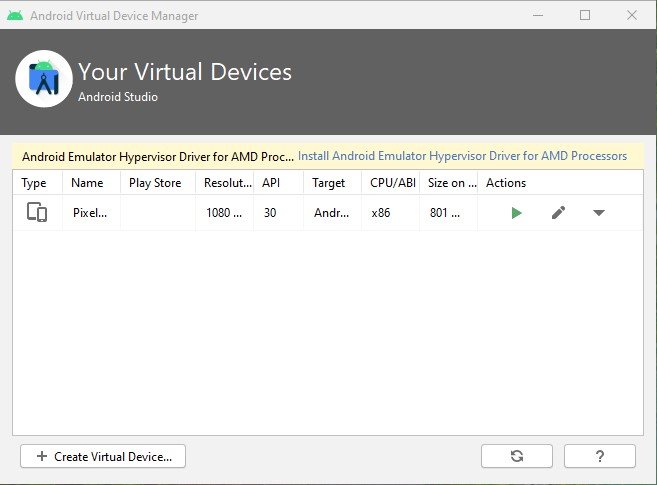Screen dimensions: 657x485
Task: Close the Android Virtual Device Manager window
Action: [x=632, y=15]
